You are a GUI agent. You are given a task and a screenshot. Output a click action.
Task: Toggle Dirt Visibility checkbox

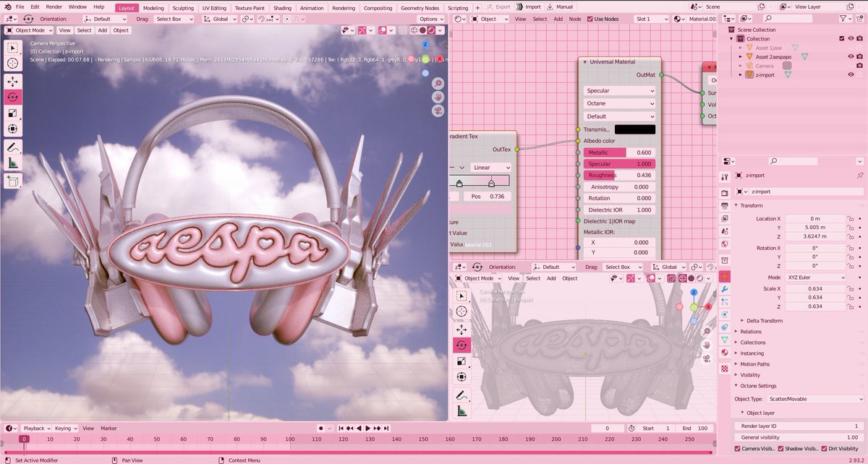pyautogui.click(x=822, y=449)
